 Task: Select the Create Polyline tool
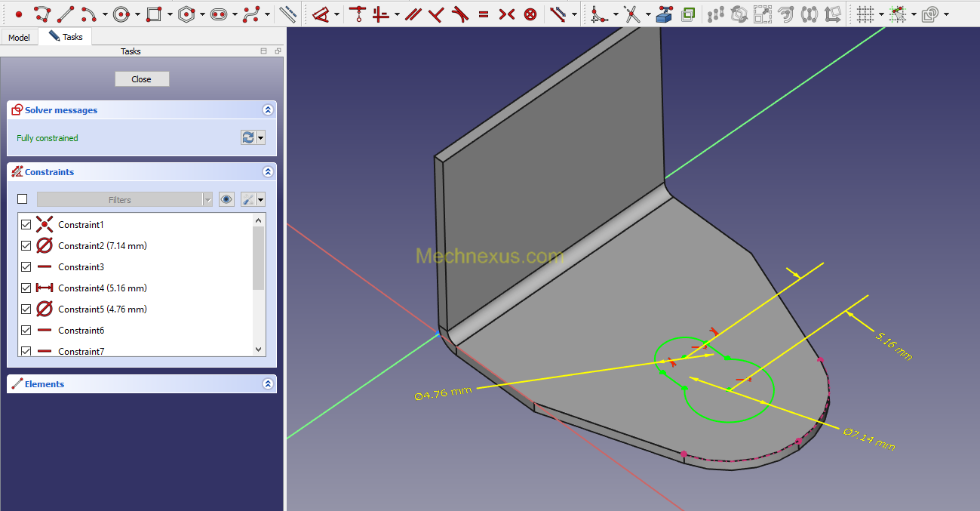coord(42,14)
